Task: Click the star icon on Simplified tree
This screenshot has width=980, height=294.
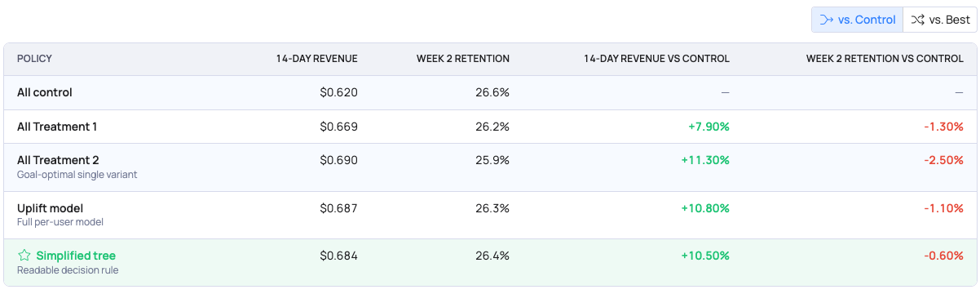Action: click(x=24, y=256)
